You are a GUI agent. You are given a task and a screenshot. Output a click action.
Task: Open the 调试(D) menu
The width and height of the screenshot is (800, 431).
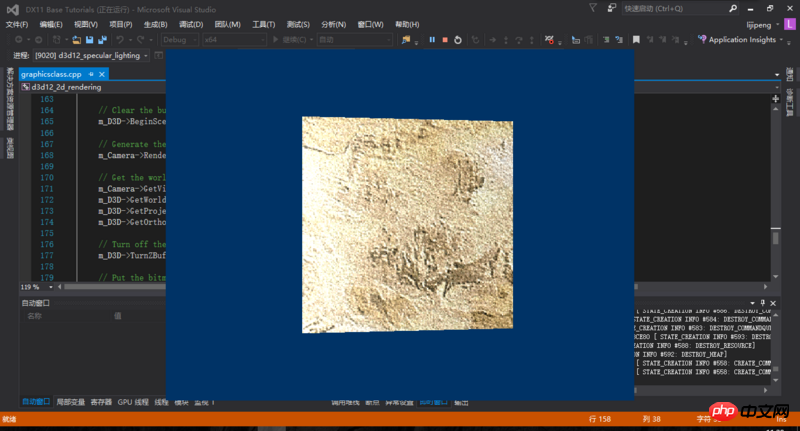tap(190, 24)
